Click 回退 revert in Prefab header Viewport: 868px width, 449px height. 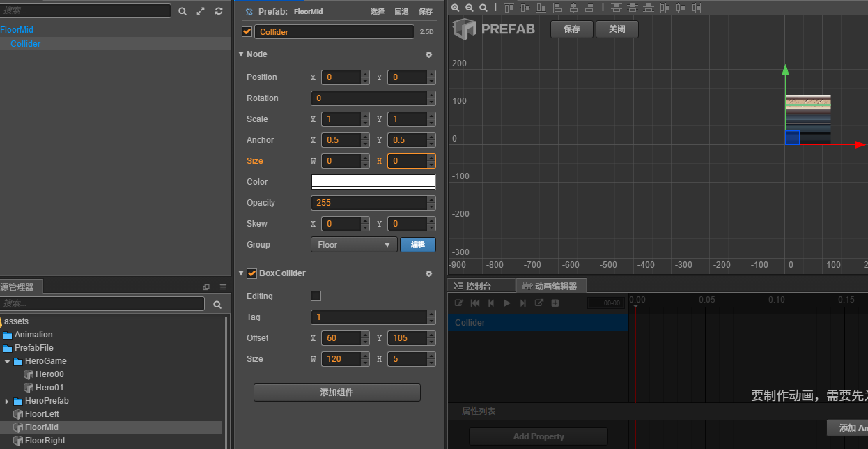(402, 12)
